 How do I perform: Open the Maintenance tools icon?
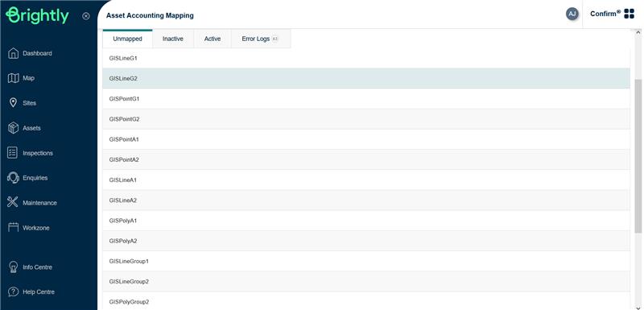tap(13, 202)
